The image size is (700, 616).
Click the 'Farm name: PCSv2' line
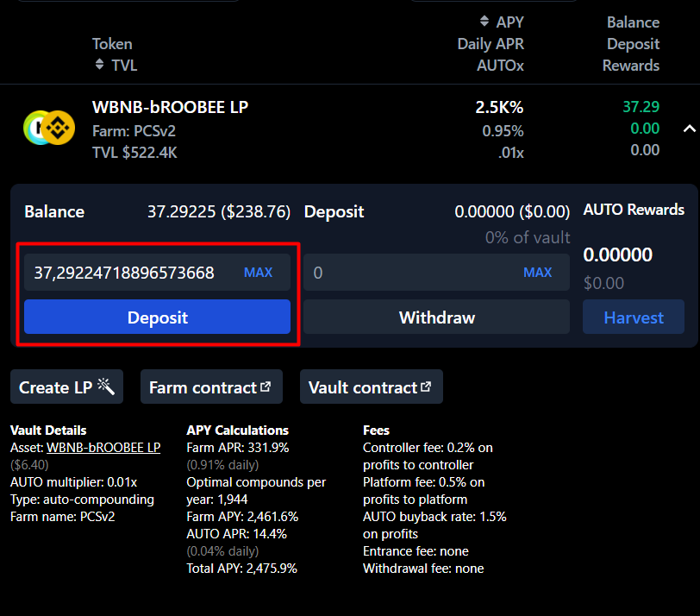point(62,517)
